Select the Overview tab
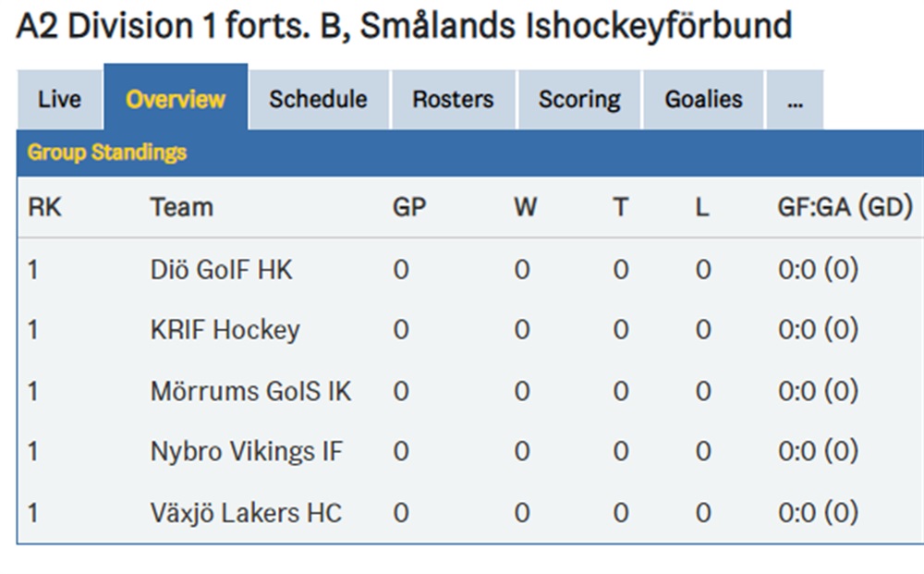924x574 pixels. [176, 97]
